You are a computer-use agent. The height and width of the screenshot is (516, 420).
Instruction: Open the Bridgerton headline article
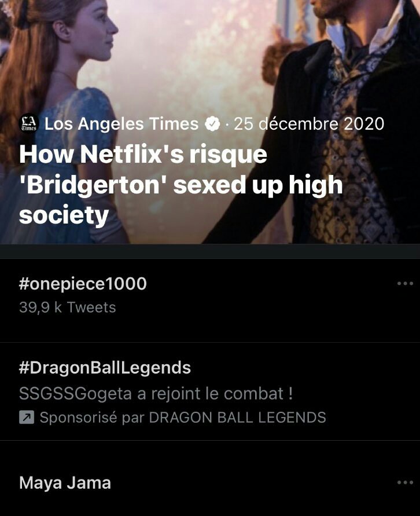[x=180, y=185]
